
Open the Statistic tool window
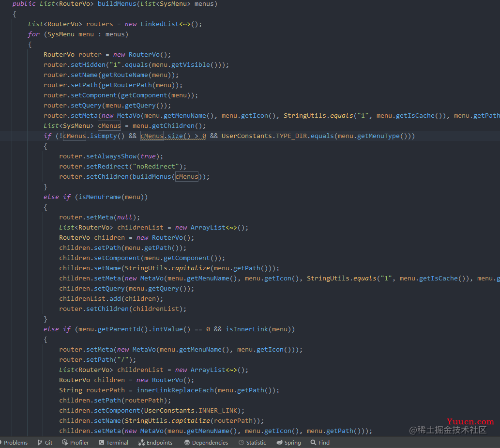click(x=252, y=443)
